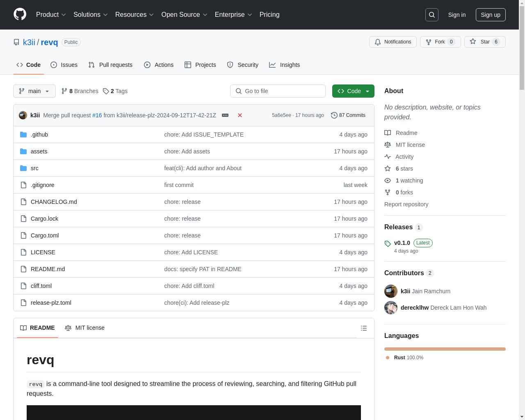Open commit 'chore: Add ISSUE_TEMPLATE'
The image size is (525, 420).
point(204,135)
